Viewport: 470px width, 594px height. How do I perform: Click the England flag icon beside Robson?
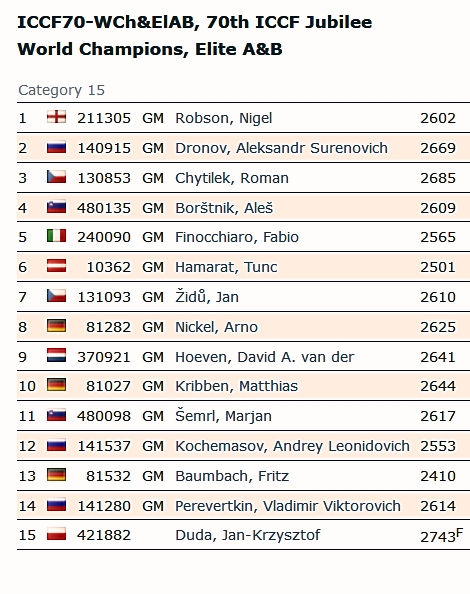pos(56,117)
